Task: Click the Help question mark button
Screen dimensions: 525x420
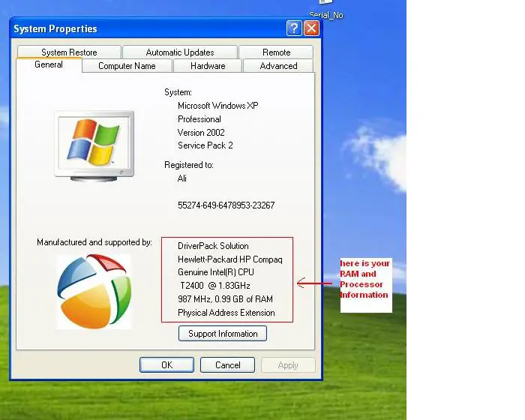Action: coord(294,28)
